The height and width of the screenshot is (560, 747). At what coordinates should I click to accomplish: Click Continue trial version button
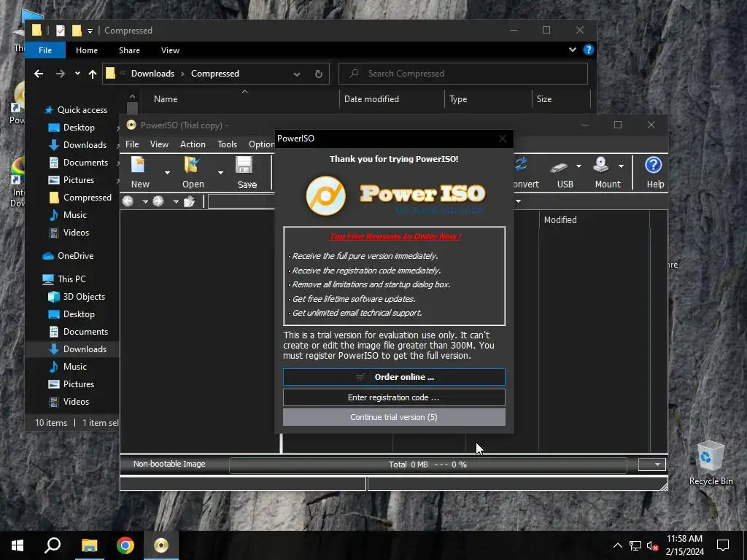(x=394, y=417)
